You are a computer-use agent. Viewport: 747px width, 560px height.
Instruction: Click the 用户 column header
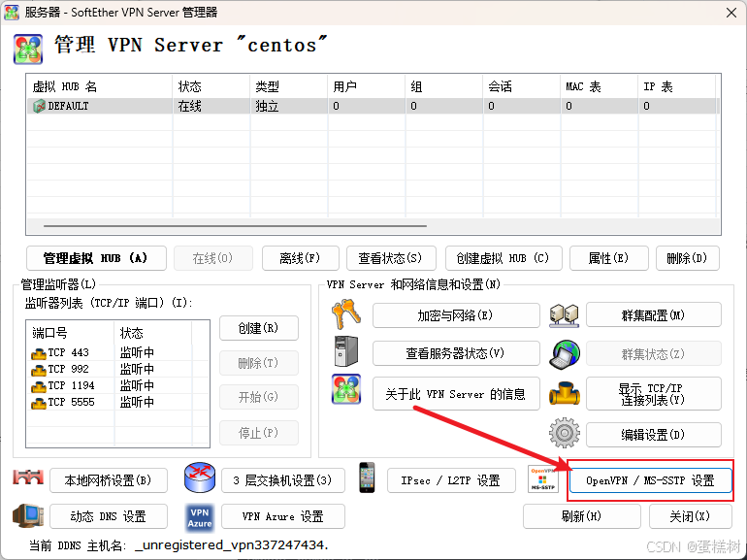367,86
